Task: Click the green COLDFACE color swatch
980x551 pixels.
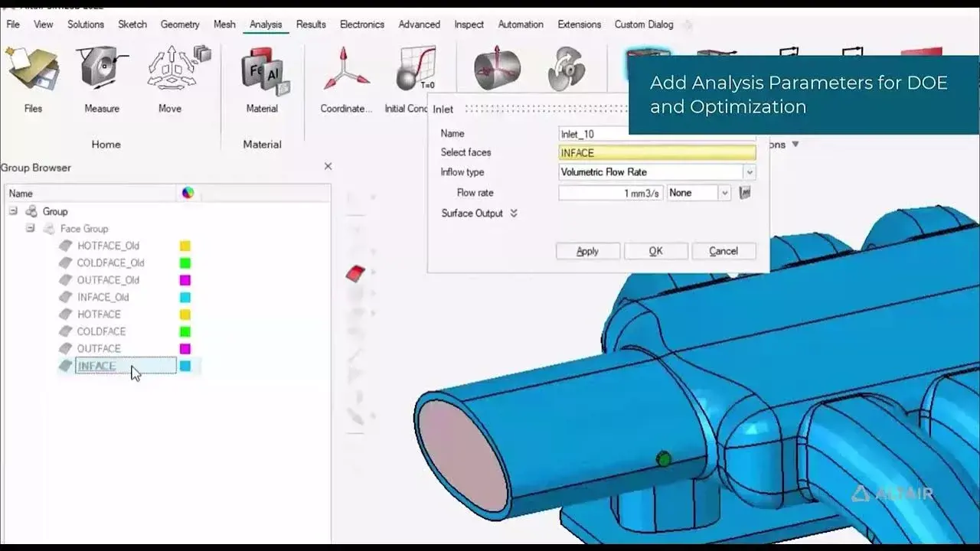Action: click(x=185, y=331)
